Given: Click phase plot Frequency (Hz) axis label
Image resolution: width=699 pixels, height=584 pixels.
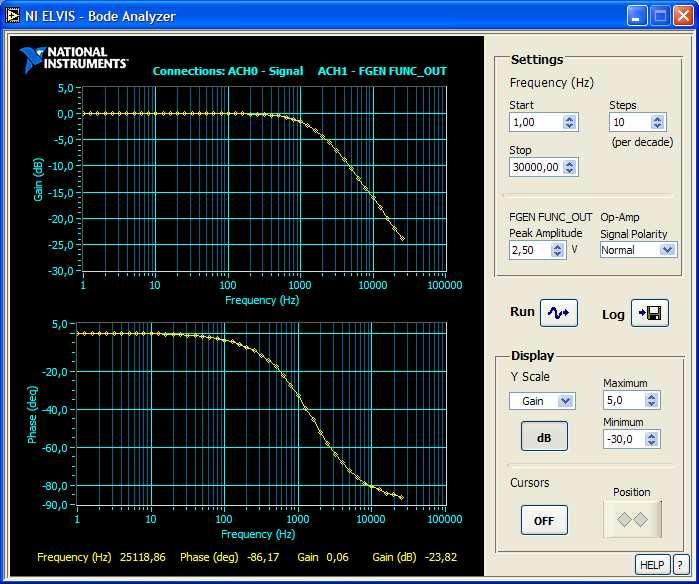Looking at the screenshot, I should point(258,534).
